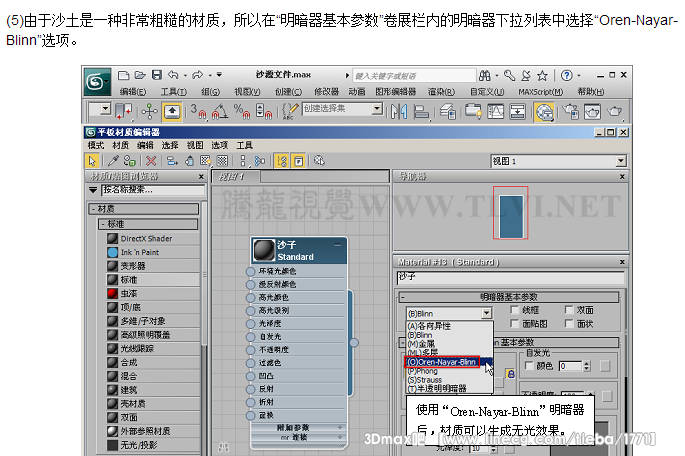Click the 3ds Max application logo button
The width and height of the screenshot is (685, 456).
(97, 77)
